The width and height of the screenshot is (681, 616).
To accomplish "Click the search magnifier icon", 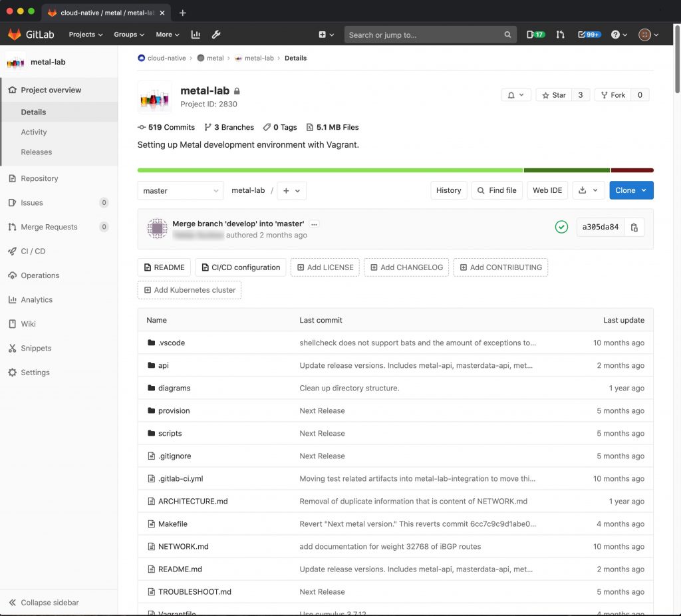I will click(x=507, y=35).
